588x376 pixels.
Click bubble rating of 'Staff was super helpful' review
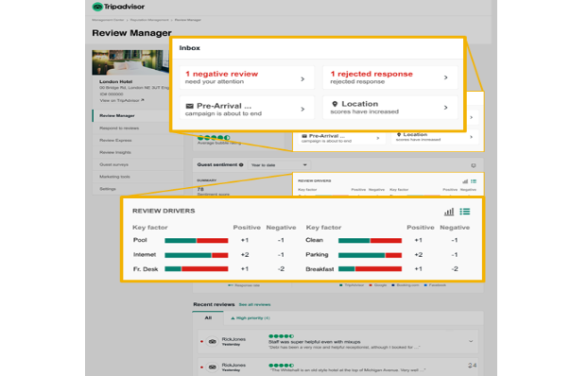pyautogui.click(x=282, y=336)
